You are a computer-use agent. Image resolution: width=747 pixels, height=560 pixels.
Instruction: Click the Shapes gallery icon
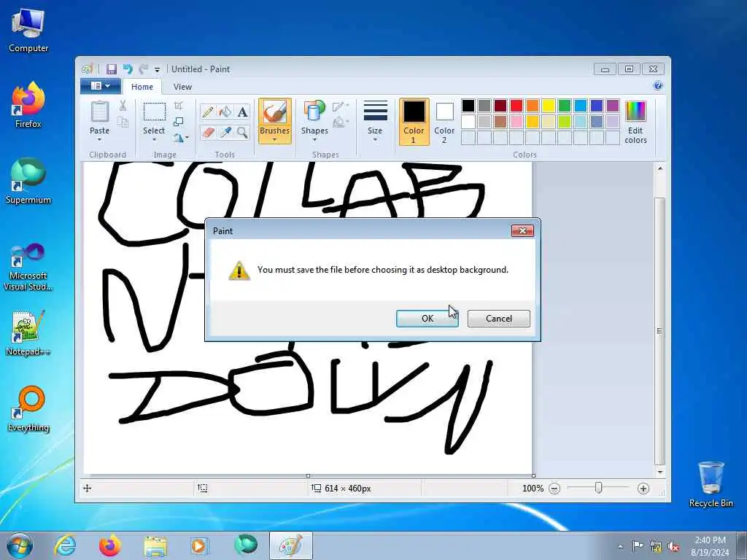pos(314,112)
